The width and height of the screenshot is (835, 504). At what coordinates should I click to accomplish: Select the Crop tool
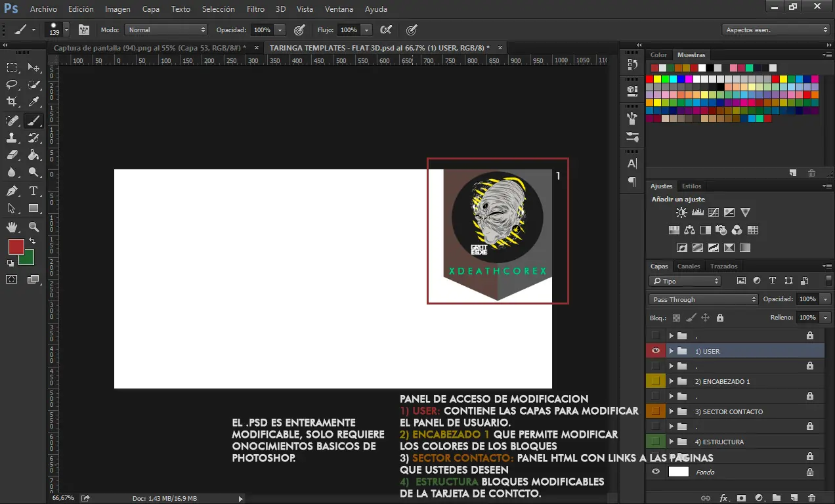[x=12, y=102]
